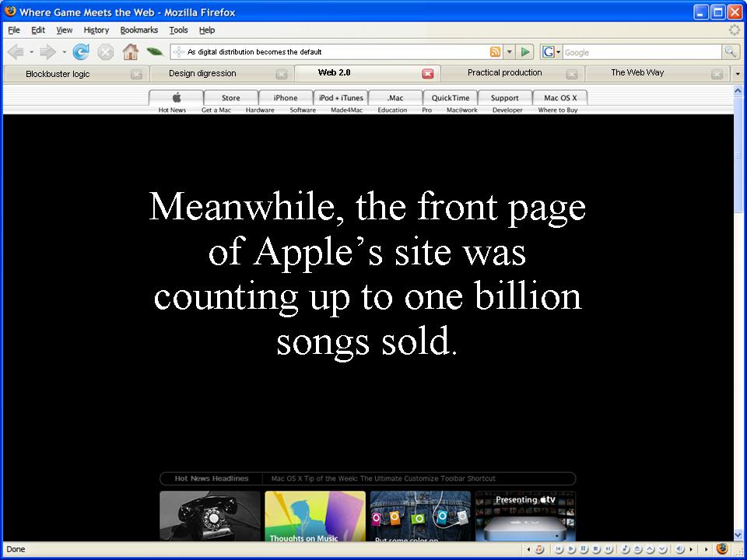Go back with the Back arrow button
The width and height of the screenshot is (747, 560).
(x=16, y=52)
